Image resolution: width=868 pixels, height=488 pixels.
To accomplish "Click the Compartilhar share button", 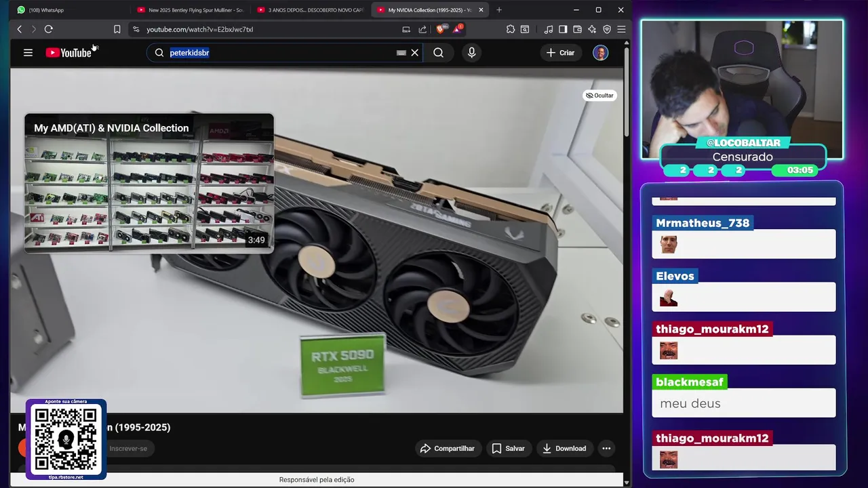I will point(448,448).
